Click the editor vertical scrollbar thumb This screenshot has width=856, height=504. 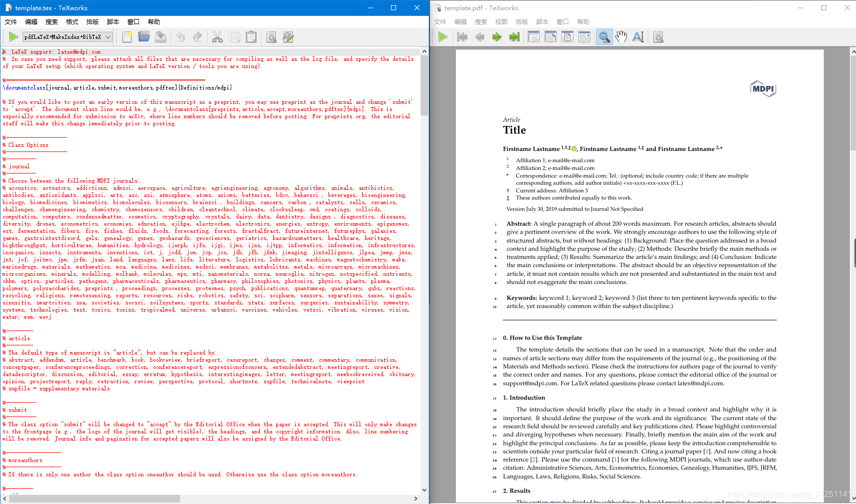click(x=424, y=86)
